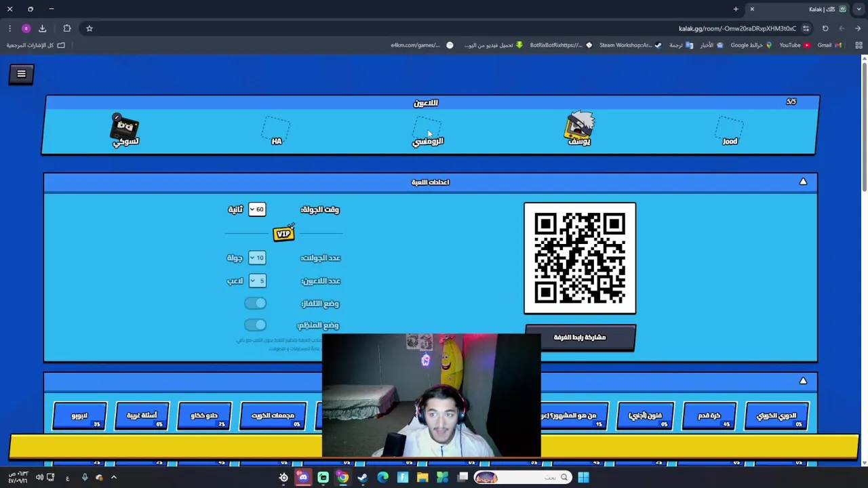
Task: Collapse the categories panel
Action: click(x=803, y=381)
